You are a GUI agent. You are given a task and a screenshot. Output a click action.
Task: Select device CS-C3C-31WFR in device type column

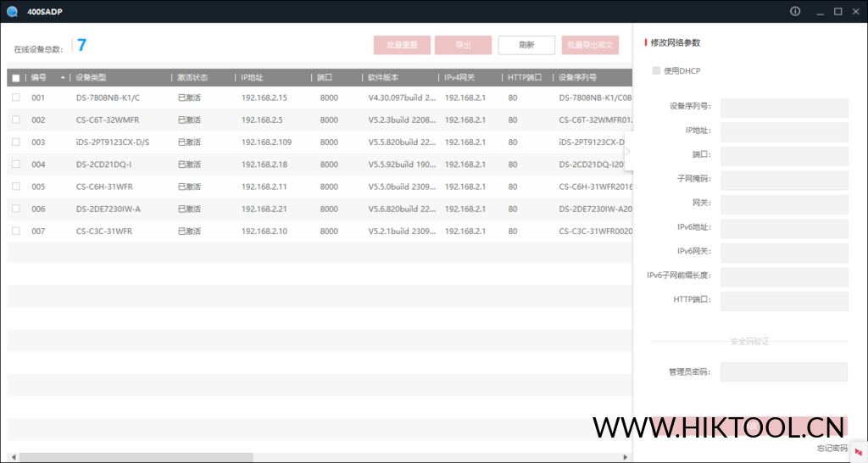point(104,231)
